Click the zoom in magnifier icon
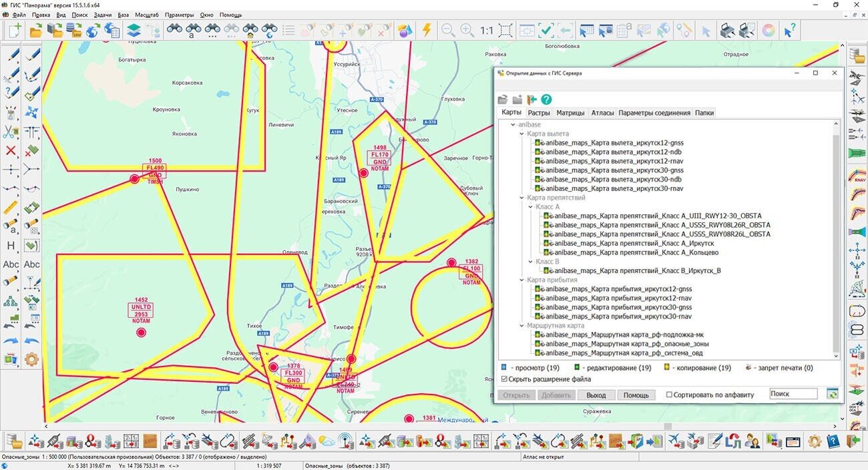The width and height of the screenshot is (868, 470). click(x=467, y=30)
